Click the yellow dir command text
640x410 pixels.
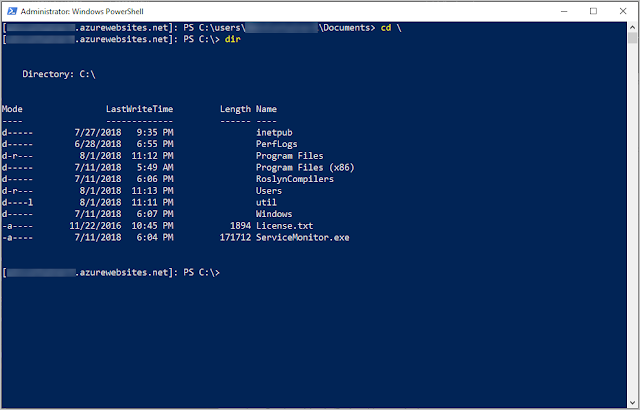233,39
